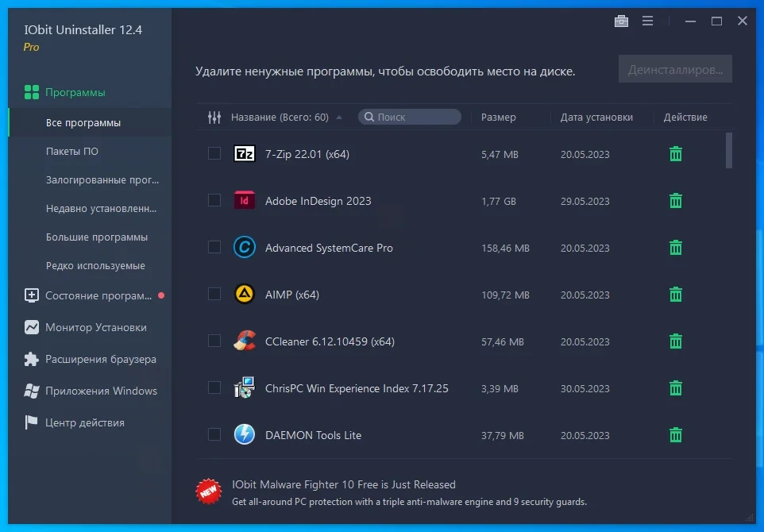Open the hamburger options menu

pyautogui.click(x=647, y=21)
